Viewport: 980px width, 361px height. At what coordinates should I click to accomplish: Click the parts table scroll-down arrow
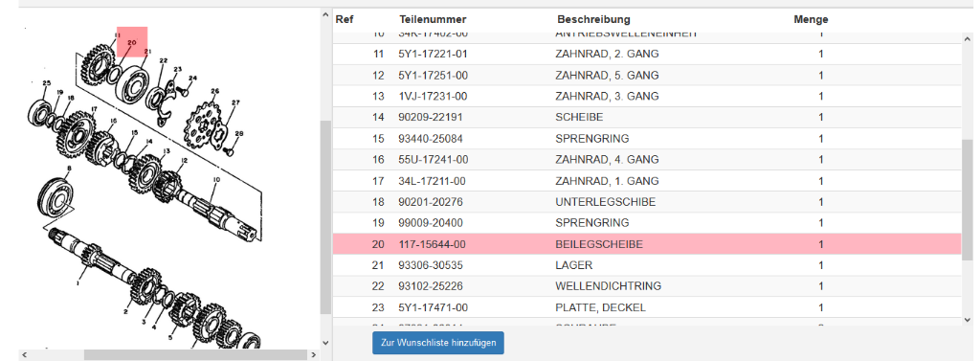click(968, 320)
